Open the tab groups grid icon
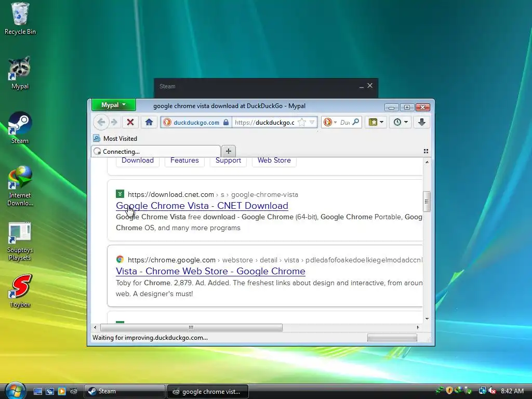532x399 pixels. point(426,151)
